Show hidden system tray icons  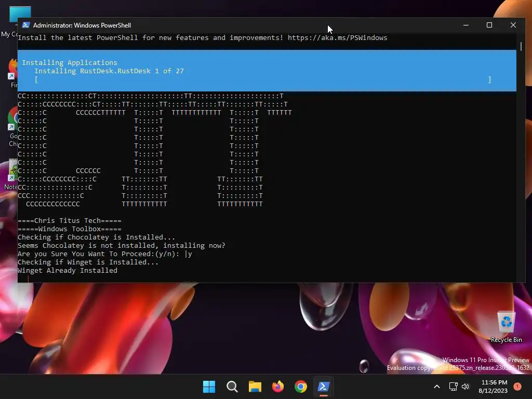437,387
